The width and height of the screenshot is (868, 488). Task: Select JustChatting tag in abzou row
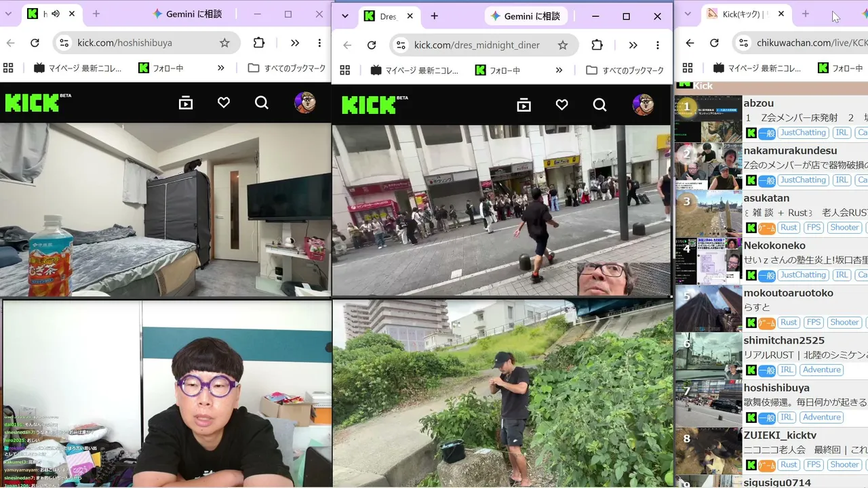(803, 133)
